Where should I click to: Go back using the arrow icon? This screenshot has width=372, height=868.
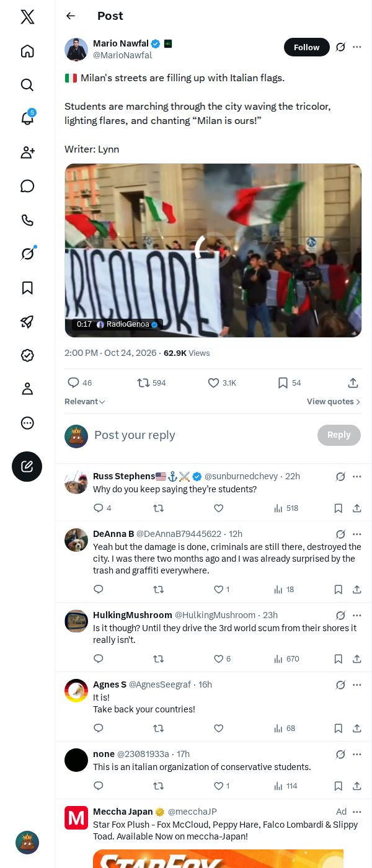tap(71, 16)
